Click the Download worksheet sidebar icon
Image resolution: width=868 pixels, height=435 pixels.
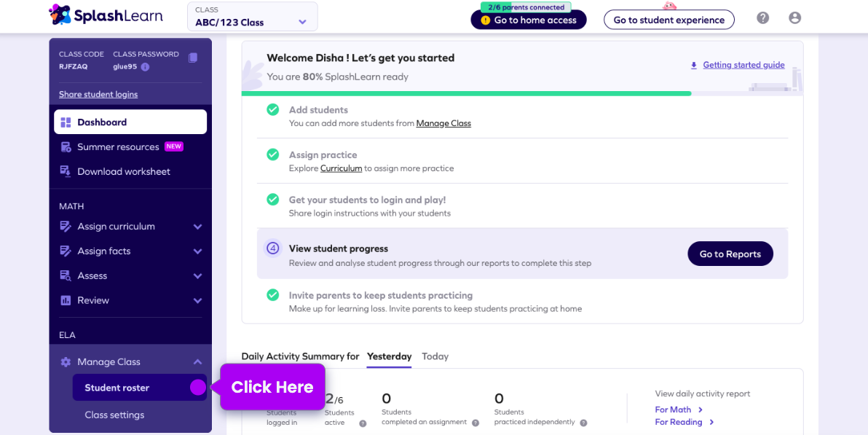[66, 172]
